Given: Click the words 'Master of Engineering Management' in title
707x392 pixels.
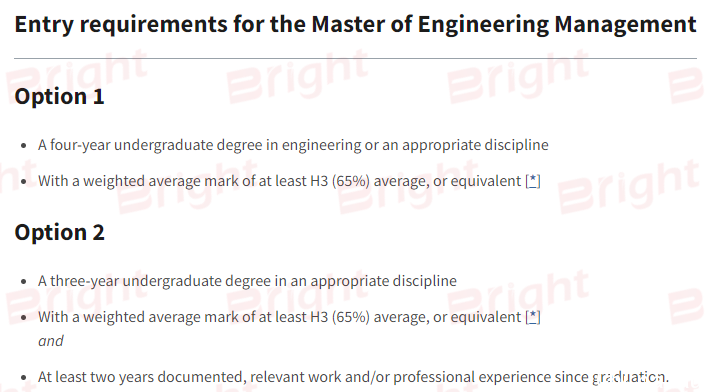Looking at the screenshot, I should [x=504, y=24].
